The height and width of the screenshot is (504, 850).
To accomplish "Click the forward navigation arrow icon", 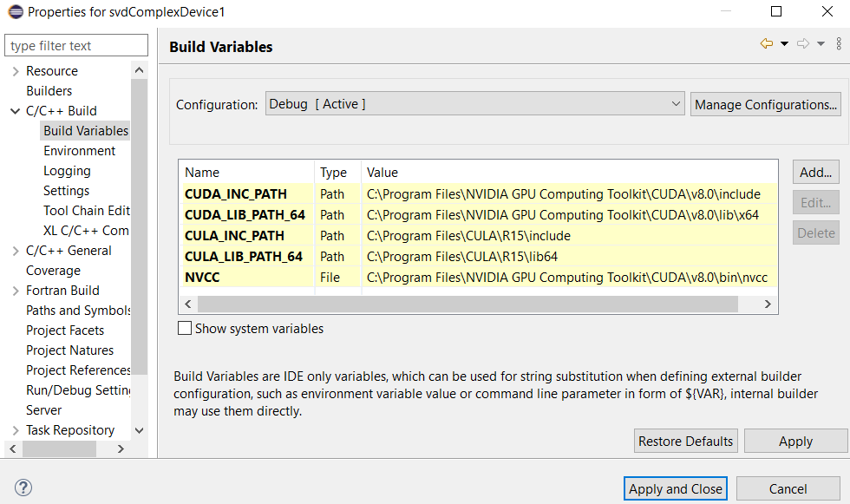I will 802,44.
